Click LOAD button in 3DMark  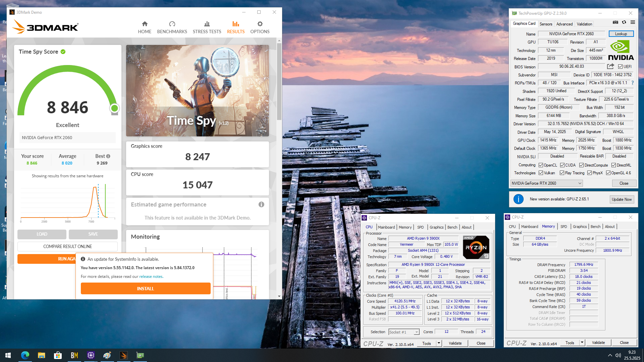[42, 234]
